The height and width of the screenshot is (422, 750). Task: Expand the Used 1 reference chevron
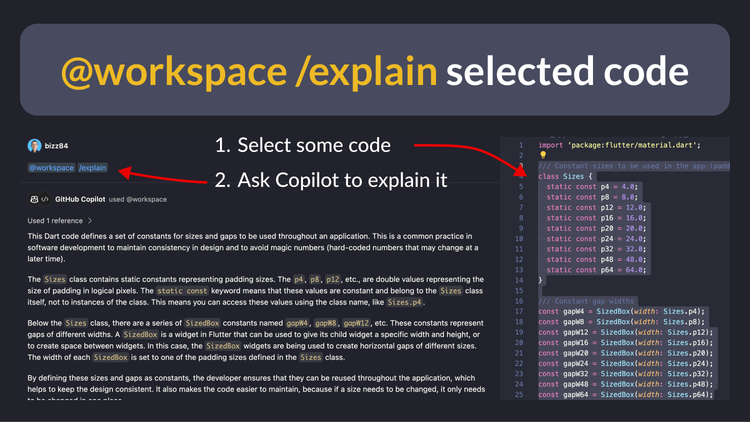tap(90, 221)
